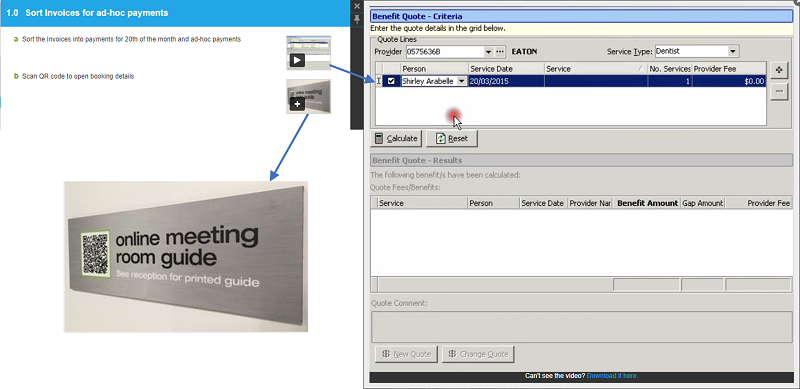Click the online meeting room guide image

(x=186, y=257)
